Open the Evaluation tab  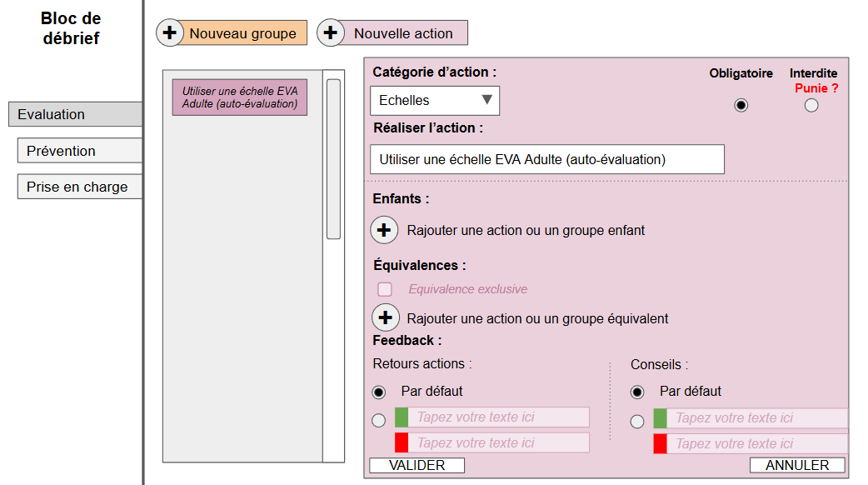75,114
